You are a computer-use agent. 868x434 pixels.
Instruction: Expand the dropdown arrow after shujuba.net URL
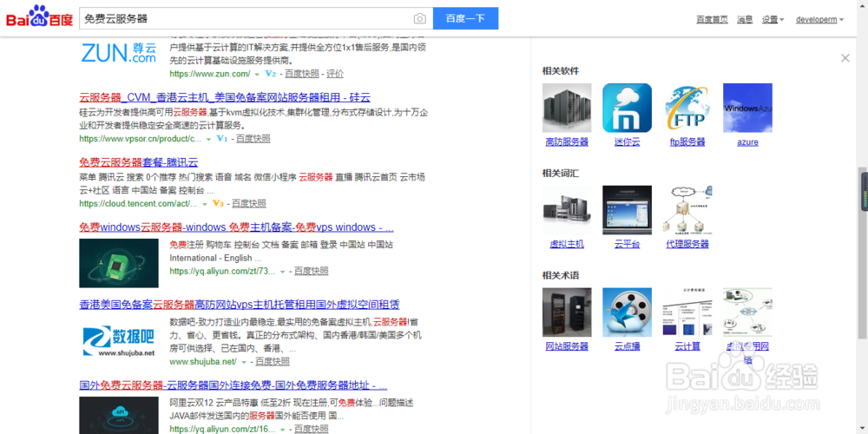[244, 363]
